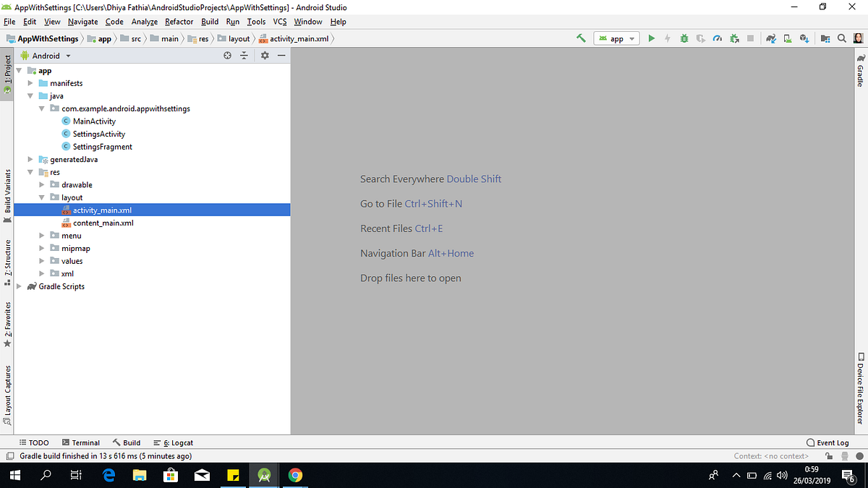Image resolution: width=868 pixels, height=488 pixels.
Task: Open Chrome from the taskbar
Action: 295,475
